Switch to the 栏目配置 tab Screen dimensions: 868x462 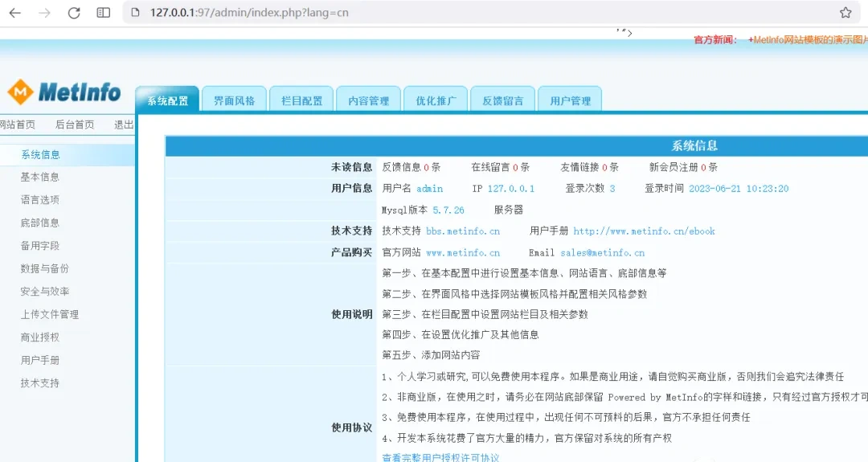click(301, 100)
